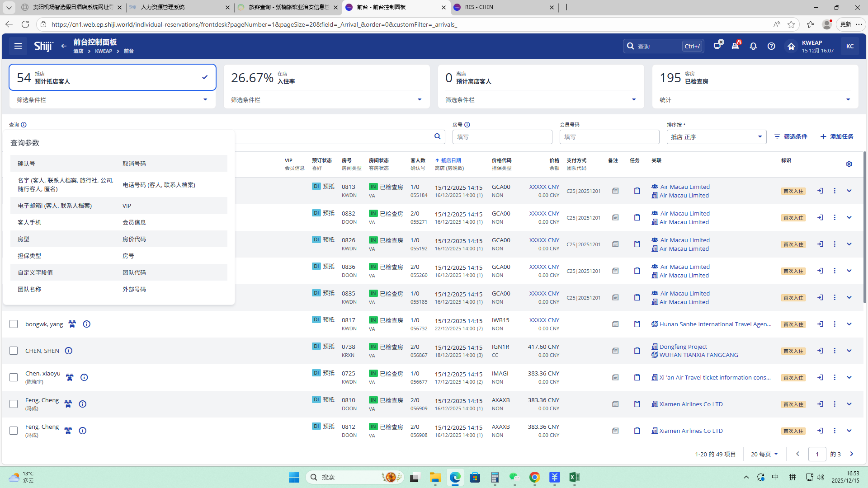Click the 添加任务 button
The image size is (868, 488).
837,136
